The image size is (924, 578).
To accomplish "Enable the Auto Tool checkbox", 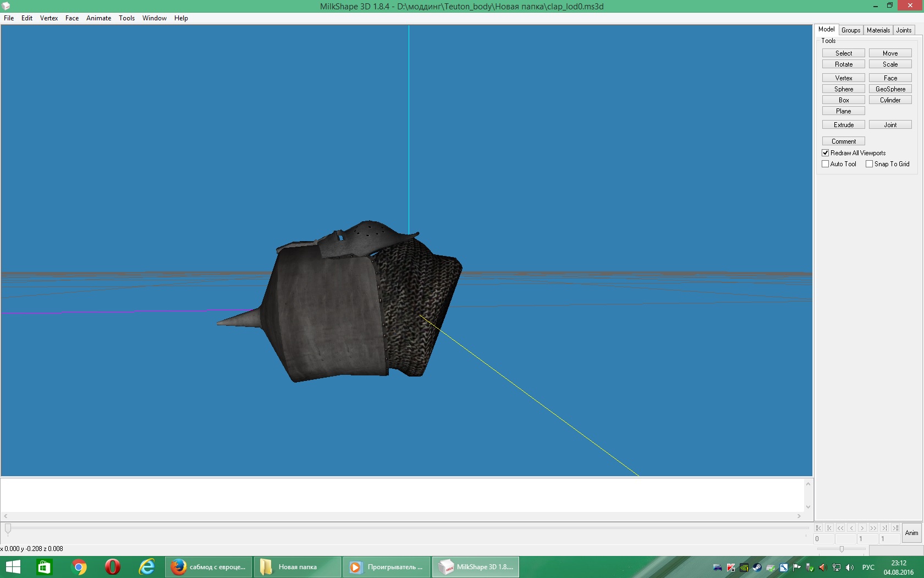I will coord(825,164).
